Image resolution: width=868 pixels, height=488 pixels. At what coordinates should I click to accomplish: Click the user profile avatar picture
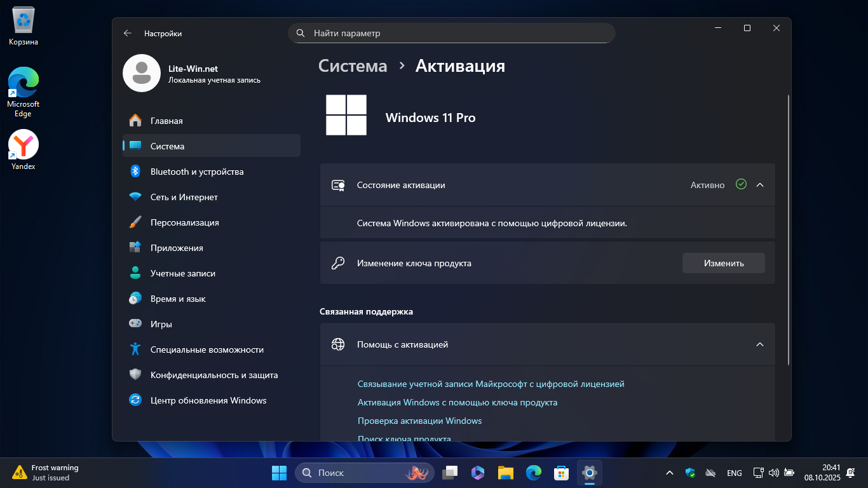[142, 73]
